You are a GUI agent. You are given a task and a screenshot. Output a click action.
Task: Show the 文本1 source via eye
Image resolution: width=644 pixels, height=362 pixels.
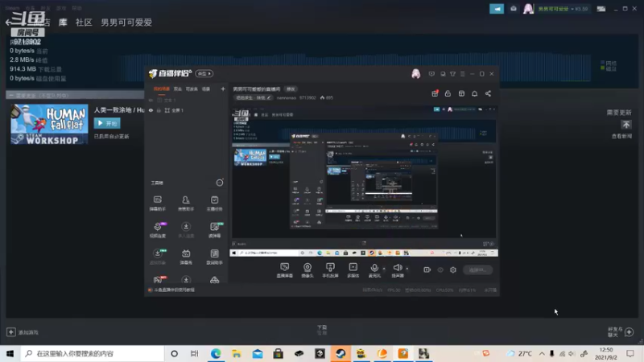151,100
